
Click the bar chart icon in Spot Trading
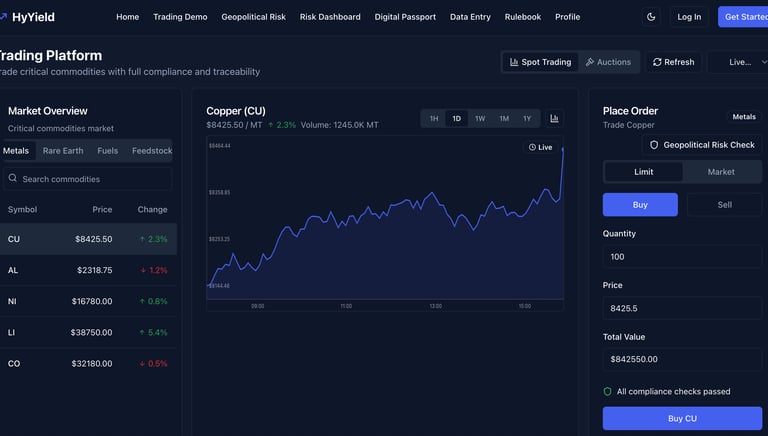pos(514,62)
